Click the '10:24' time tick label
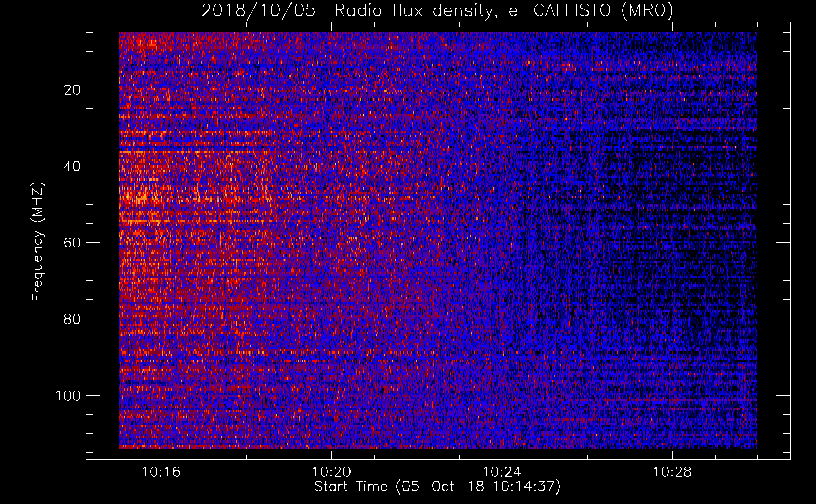The height and width of the screenshot is (504, 816). [x=502, y=472]
